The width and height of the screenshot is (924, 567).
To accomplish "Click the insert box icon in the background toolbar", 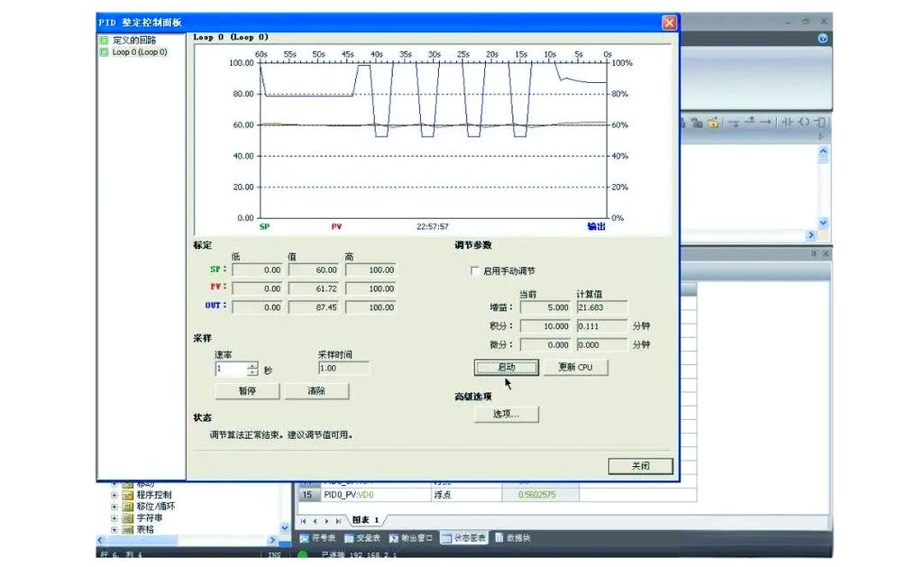I will (819, 122).
